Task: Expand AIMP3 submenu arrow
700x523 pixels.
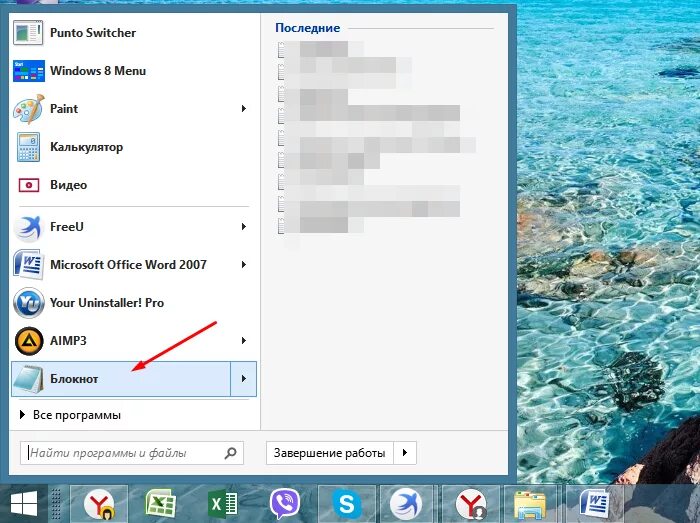Action: (x=244, y=340)
